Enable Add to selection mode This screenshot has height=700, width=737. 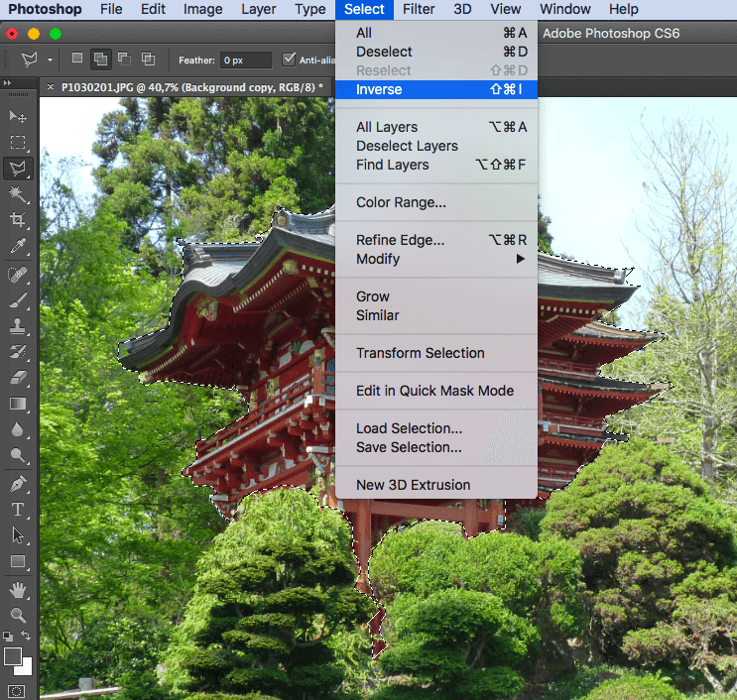point(100,59)
